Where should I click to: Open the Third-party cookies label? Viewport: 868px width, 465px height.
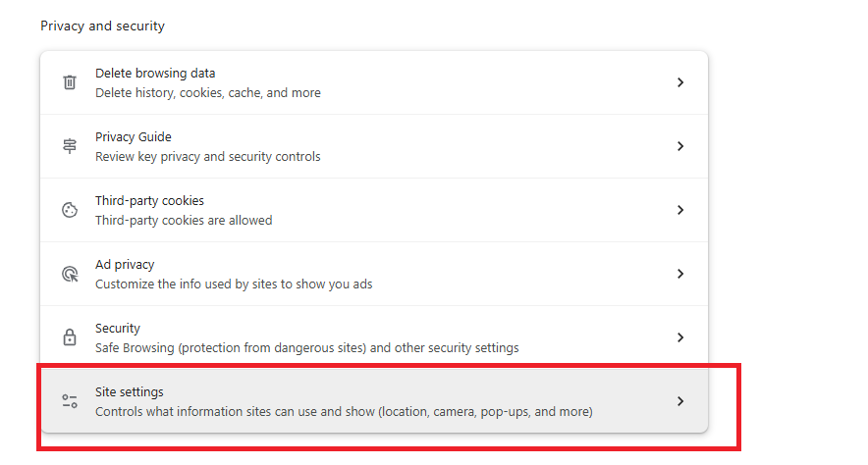[x=149, y=201]
